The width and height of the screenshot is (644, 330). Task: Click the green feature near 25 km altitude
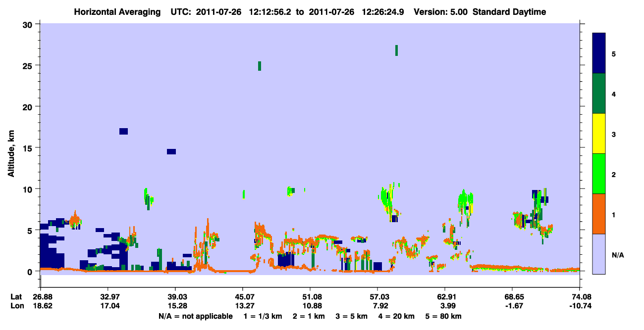coord(260,66)
